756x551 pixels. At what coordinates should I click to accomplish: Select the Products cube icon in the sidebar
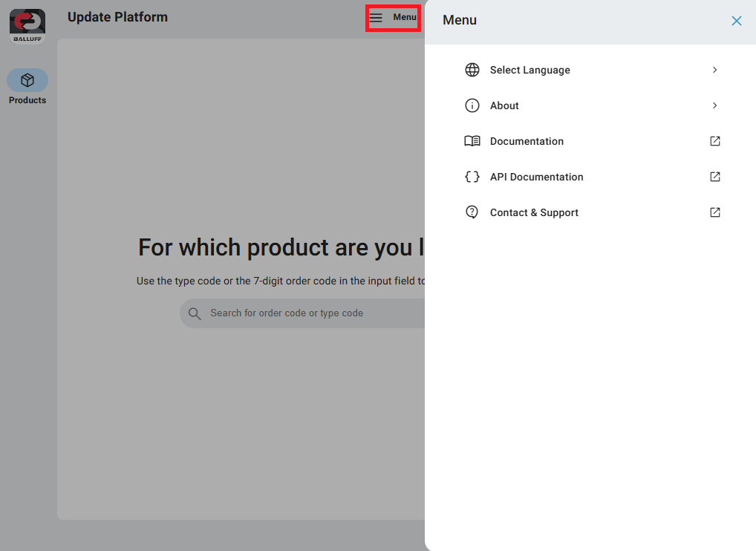click(27, 80)
